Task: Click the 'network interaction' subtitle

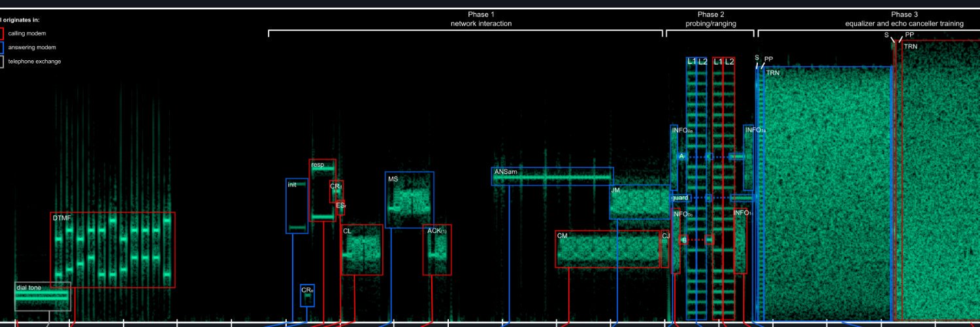Action: coord(481,24)
